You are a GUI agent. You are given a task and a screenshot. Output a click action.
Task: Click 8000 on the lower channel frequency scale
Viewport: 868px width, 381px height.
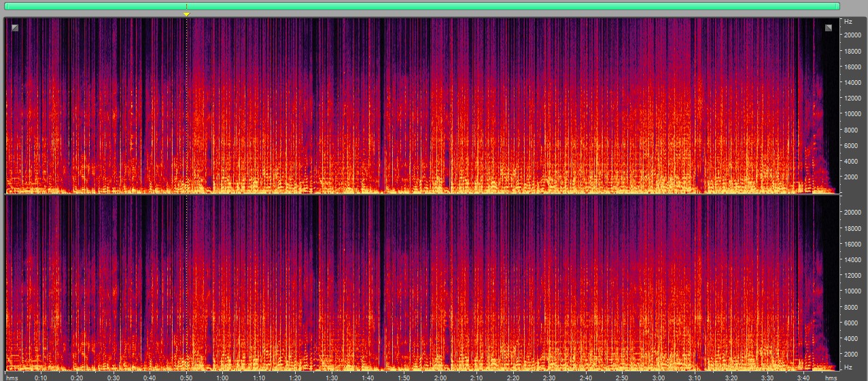pos(852,307)
